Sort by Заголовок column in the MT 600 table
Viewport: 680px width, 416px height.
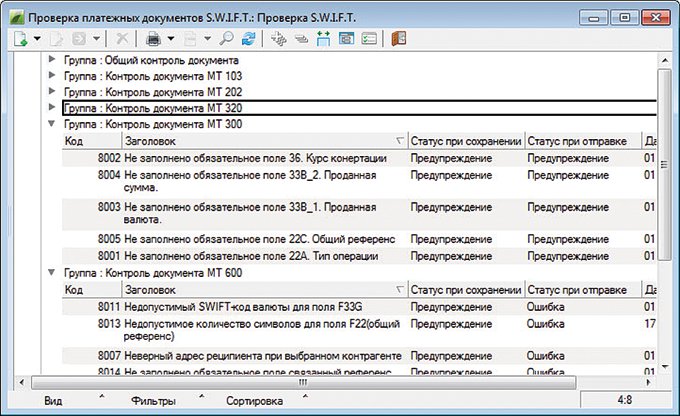(265, 290)
